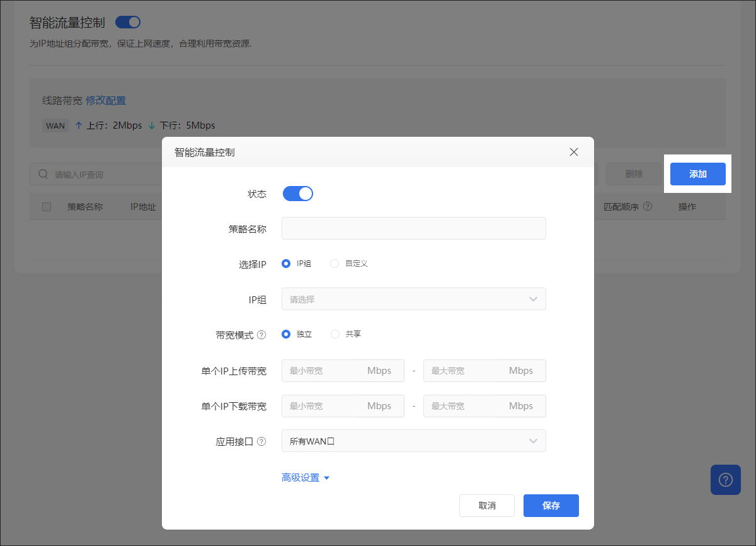
Task: Click the help icon next to 带宽模式
Action: point(261,335)
